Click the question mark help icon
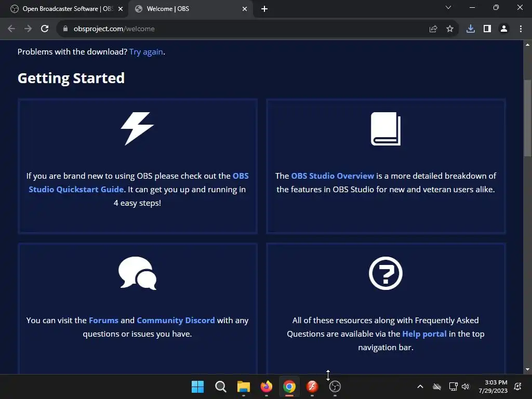The image size is (532, 399). point(386,273)
